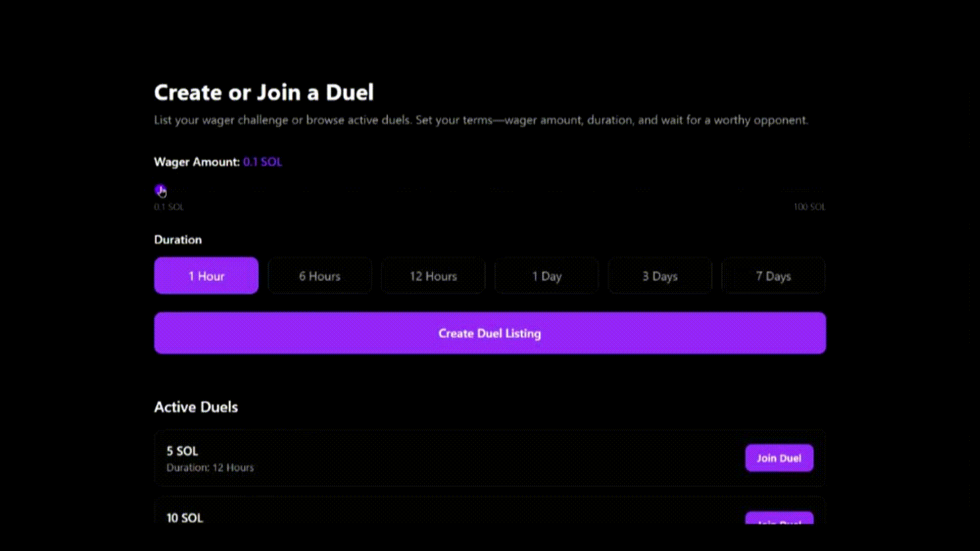980x551 pixels.
Task: Click the Duration section label
Action: [x=178, y=239]
